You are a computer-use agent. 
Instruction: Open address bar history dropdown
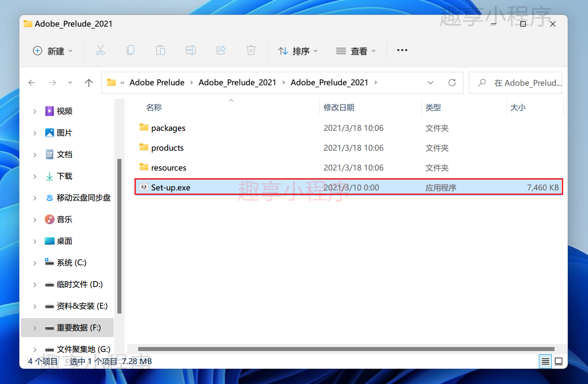(431, 83)
